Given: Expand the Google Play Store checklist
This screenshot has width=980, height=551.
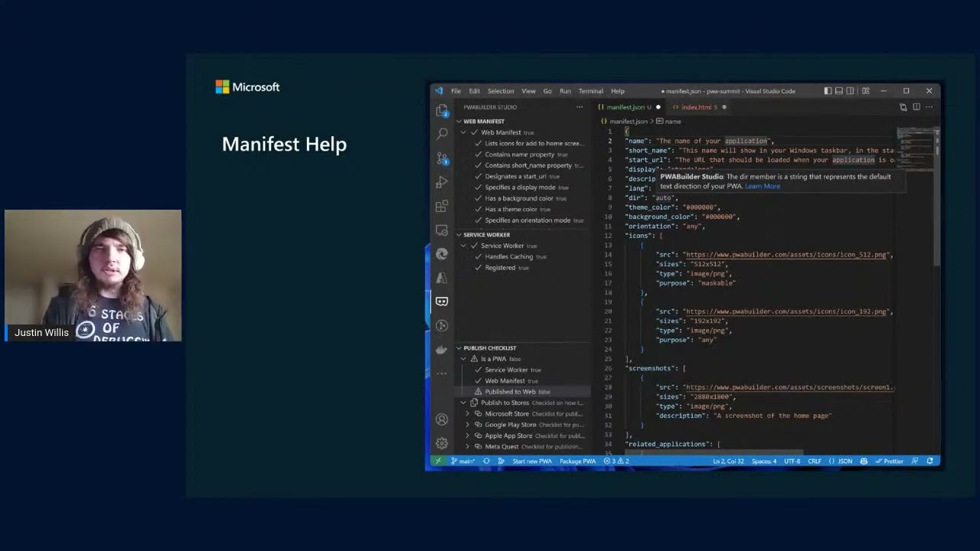Looking at the screenshot, I should coord(468,425).
